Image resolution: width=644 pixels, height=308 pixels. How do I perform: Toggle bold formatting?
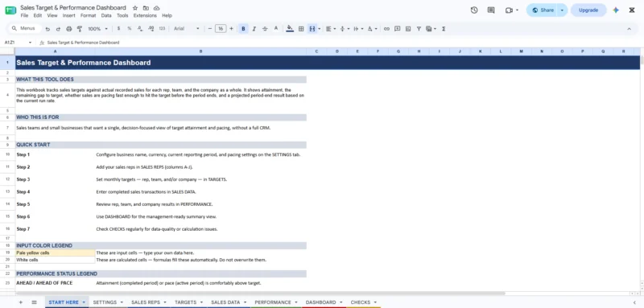[244, 29]
